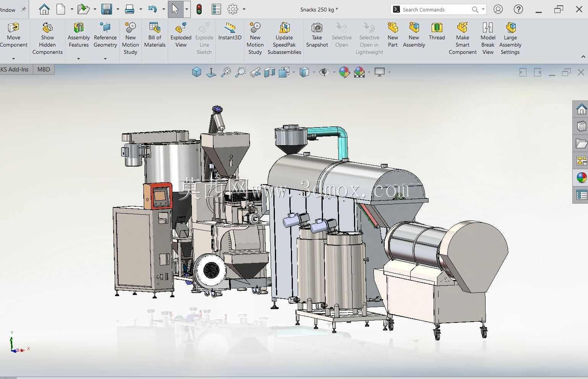Expand the dropdown next to Open icon

coord(95,9)
